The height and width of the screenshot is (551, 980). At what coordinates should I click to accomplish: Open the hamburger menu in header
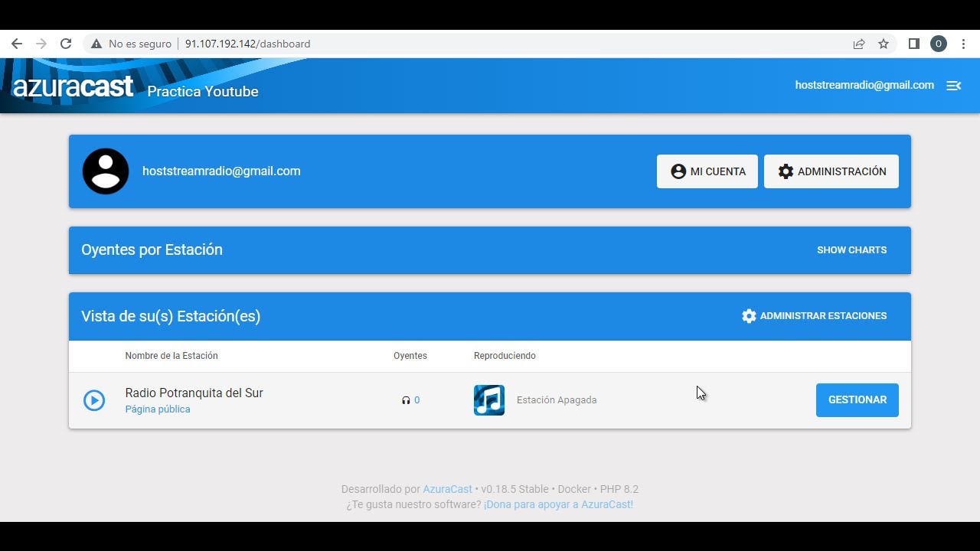tap(954, 86)
